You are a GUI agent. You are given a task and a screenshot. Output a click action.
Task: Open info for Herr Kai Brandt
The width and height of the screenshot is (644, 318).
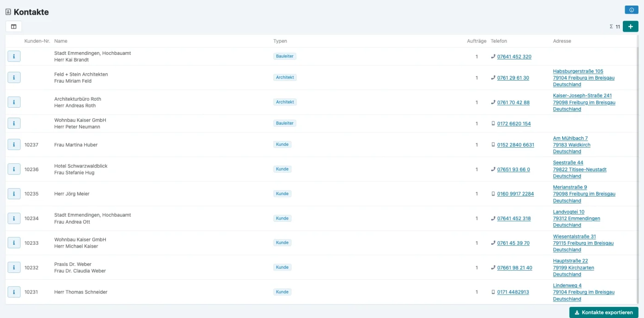click(14, 56)
